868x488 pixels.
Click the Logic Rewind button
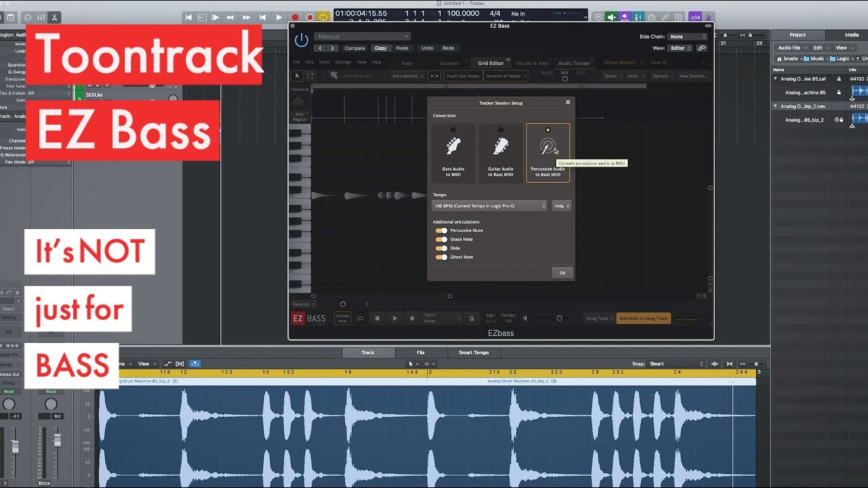pyautogui.click(x=230, y=17)
